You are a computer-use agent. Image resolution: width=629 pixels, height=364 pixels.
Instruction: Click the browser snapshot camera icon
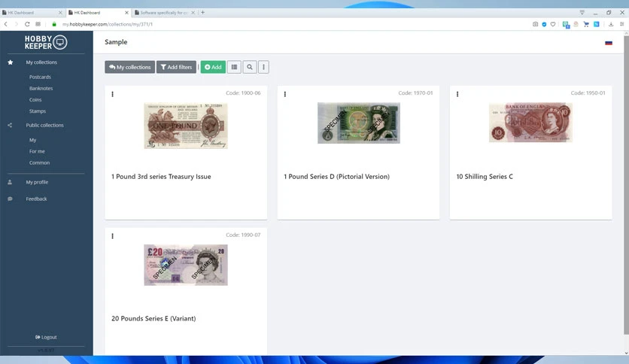pyautogui.click(x=535, y=24)
